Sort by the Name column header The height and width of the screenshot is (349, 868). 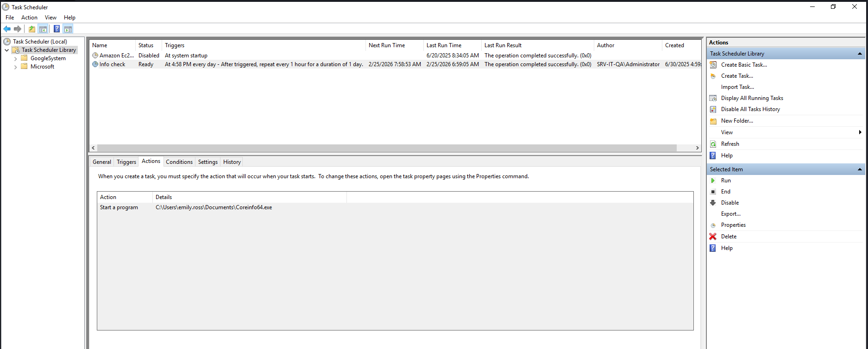tap(112, 45)
